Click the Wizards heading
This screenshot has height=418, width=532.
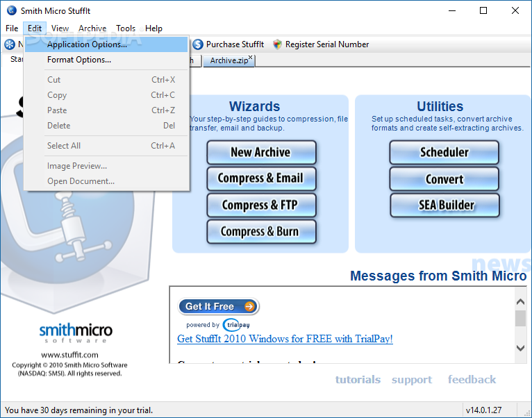[x=254, y=106]
